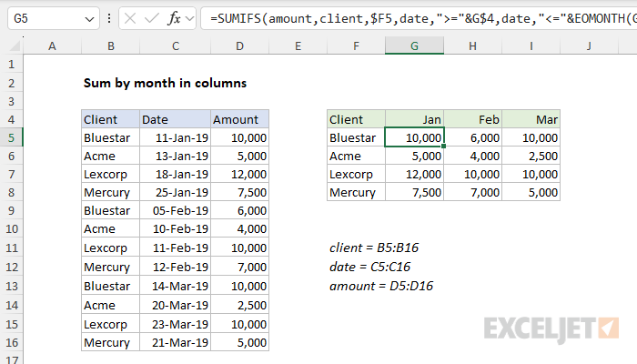Click the date cell 13-Jan-19

[175, 156]
